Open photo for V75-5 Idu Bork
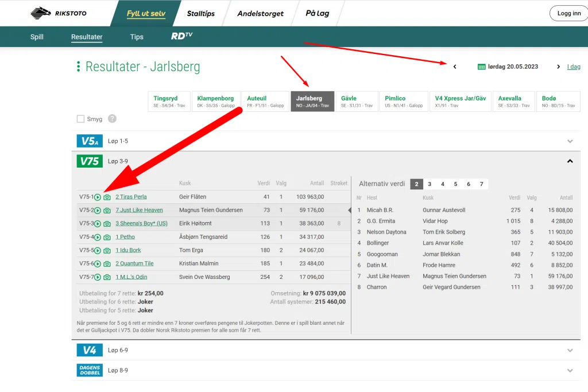The width and height of the screenshot is (588, 392). tap(107, 250)
